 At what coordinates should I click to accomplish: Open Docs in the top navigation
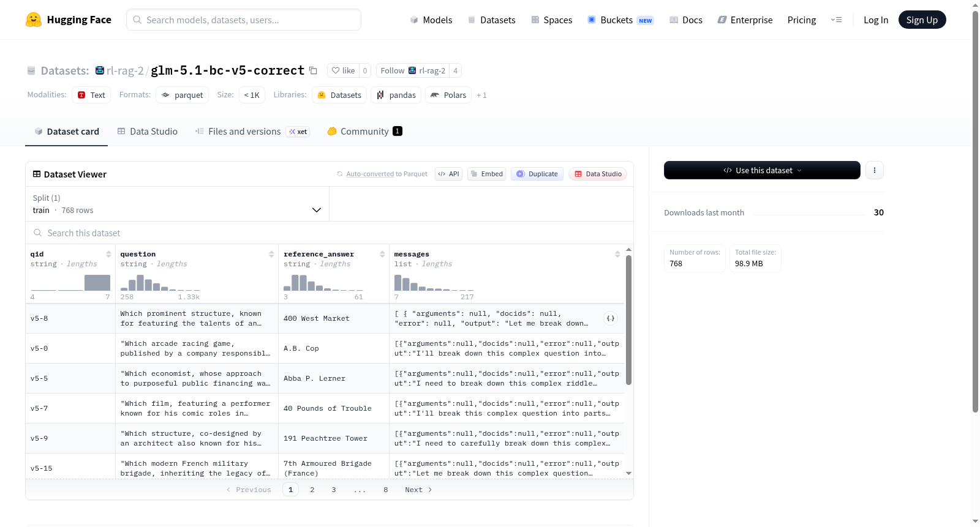pos(686,20)
